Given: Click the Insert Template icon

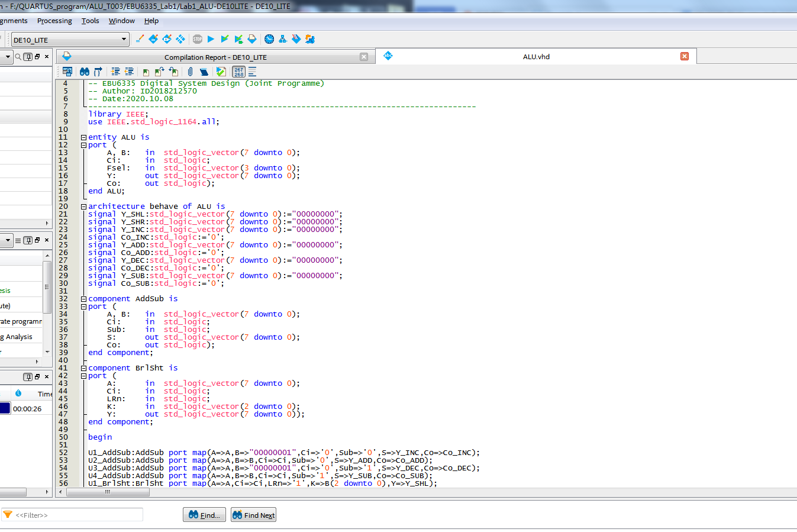Looking at the screenshot, I should tap(204, 72).
